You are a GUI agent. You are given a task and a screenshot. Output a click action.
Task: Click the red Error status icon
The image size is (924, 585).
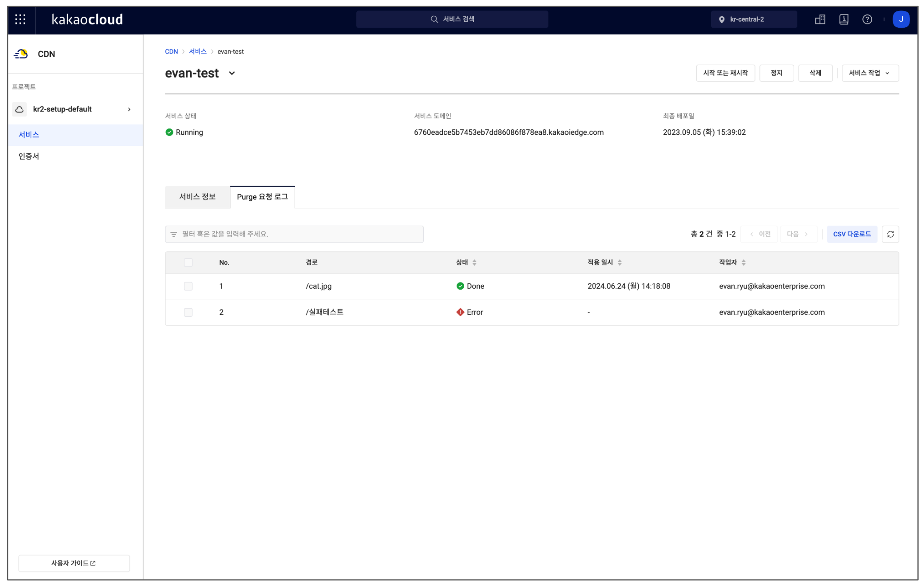pyautogui.click(x=460, y=312)
